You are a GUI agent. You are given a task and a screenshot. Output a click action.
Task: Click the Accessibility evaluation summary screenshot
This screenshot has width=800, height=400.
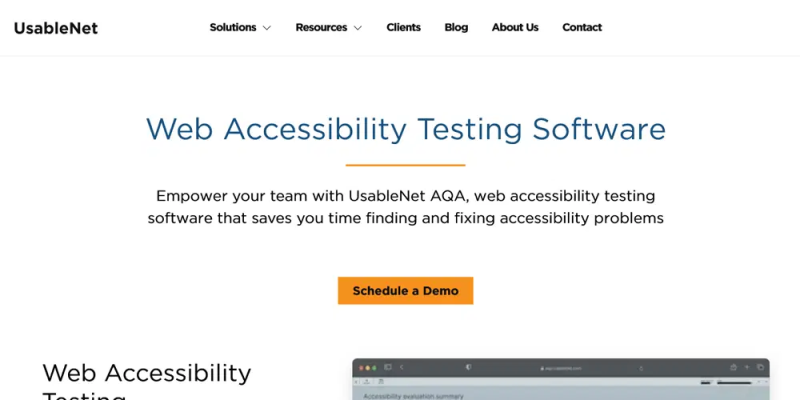coord(561,379)
